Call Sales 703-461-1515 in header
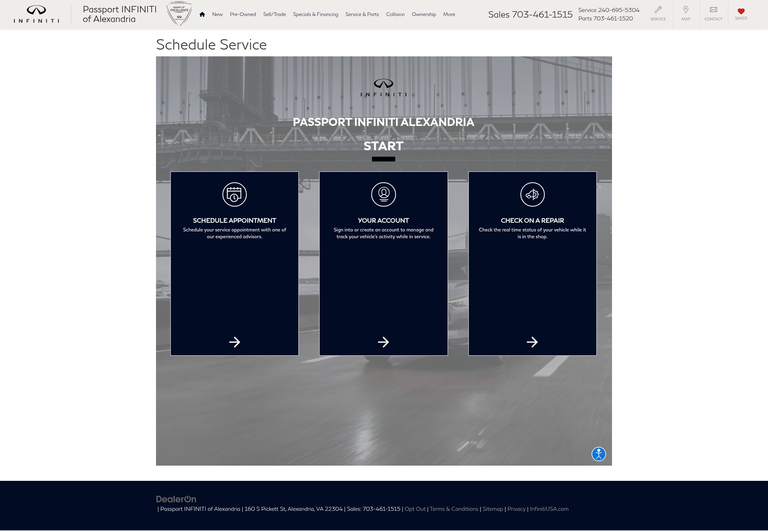768x532 pixels. click(530, 15)
